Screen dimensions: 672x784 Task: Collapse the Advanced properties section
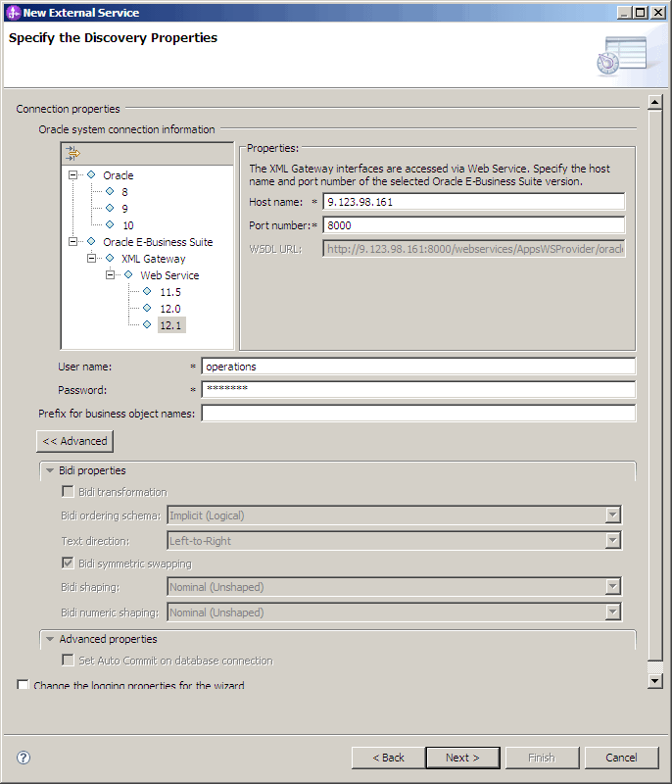[x=49, y=638]
